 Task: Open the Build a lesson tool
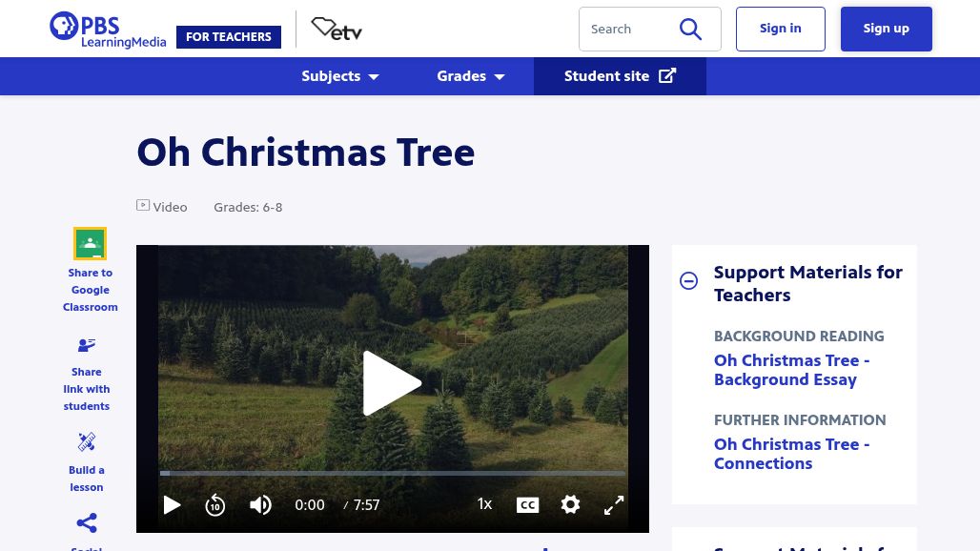click(x=86, y=442)
